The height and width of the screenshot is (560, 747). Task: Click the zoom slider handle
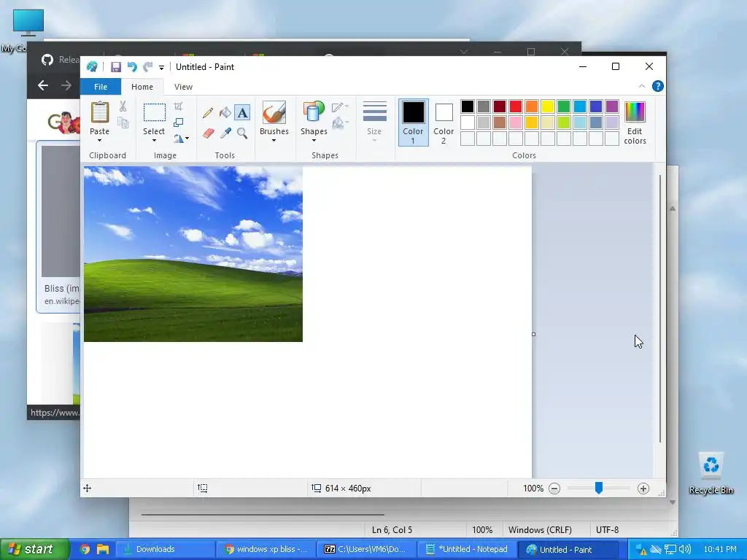(598, 488)
